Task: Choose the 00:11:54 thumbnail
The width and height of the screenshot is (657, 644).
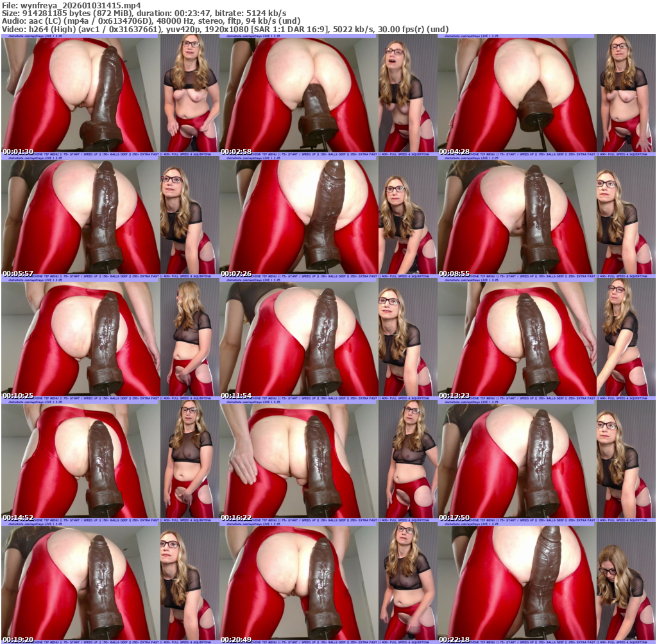Action: pos(328,339)
